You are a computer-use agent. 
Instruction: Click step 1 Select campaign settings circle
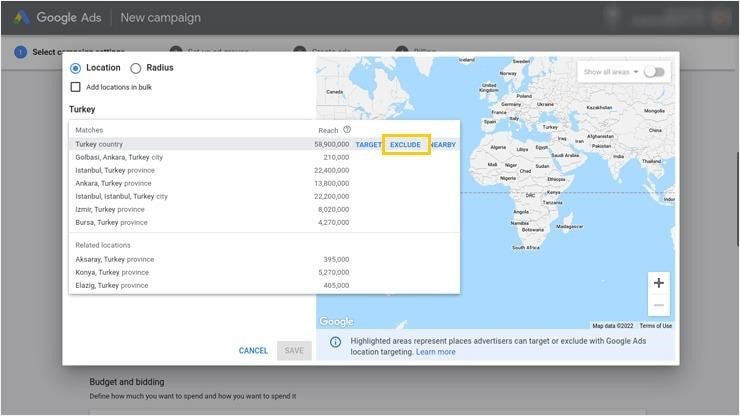tap(20, 52)
